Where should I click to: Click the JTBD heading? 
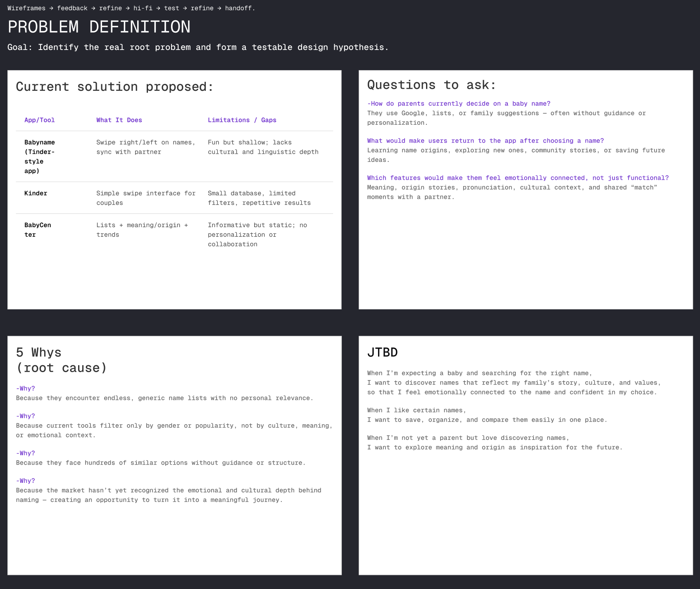click(x=382, y=352)
